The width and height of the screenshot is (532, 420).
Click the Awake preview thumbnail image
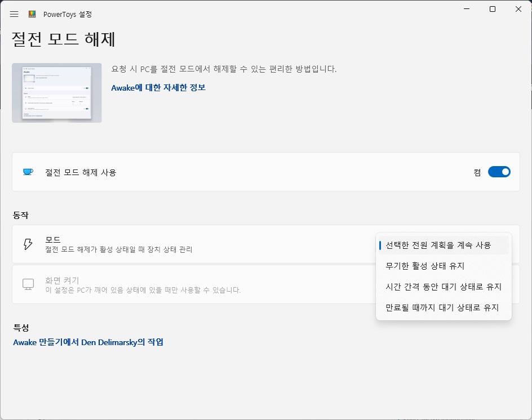tap(57, 92)
